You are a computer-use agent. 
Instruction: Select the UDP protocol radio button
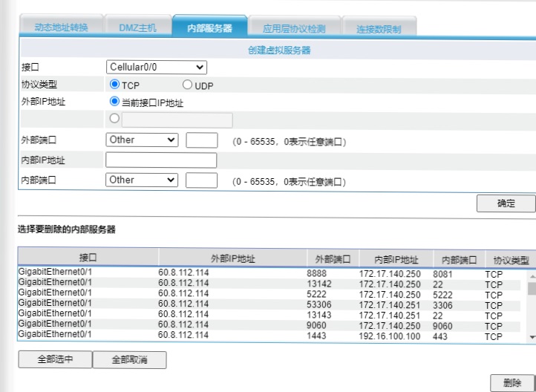(x=187, y=85)
